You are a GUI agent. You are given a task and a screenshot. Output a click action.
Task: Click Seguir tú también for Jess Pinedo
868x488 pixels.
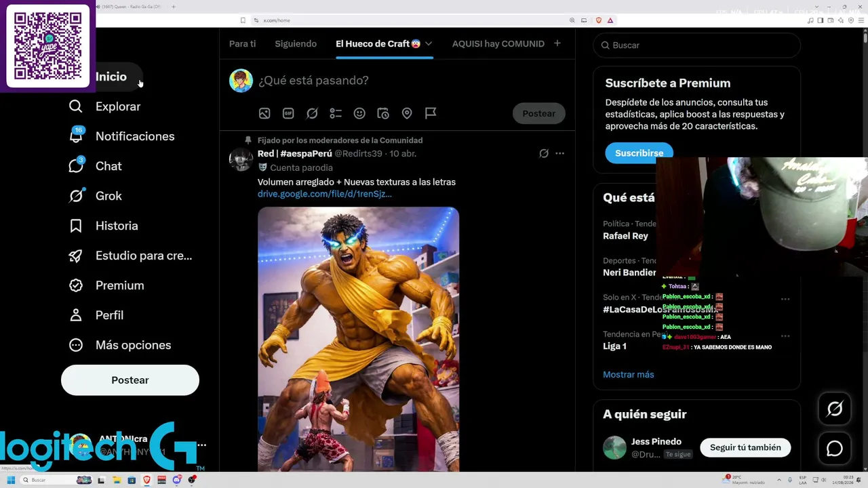click(x=745, y=447)
